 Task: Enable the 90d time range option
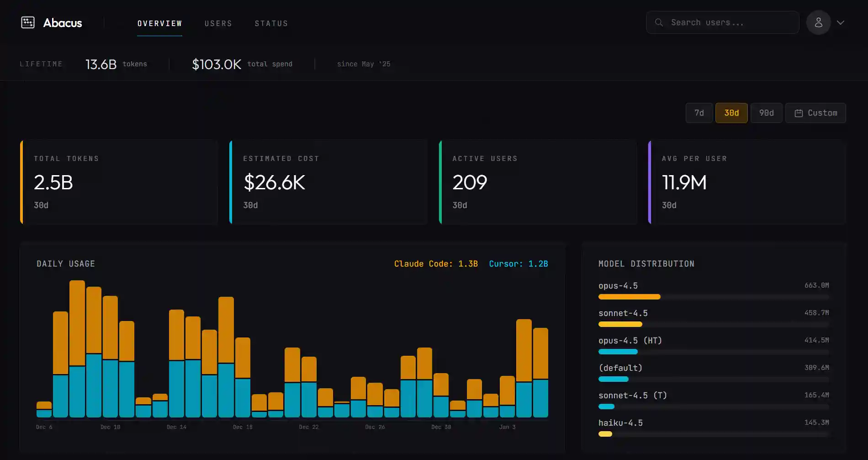(766, 112)
